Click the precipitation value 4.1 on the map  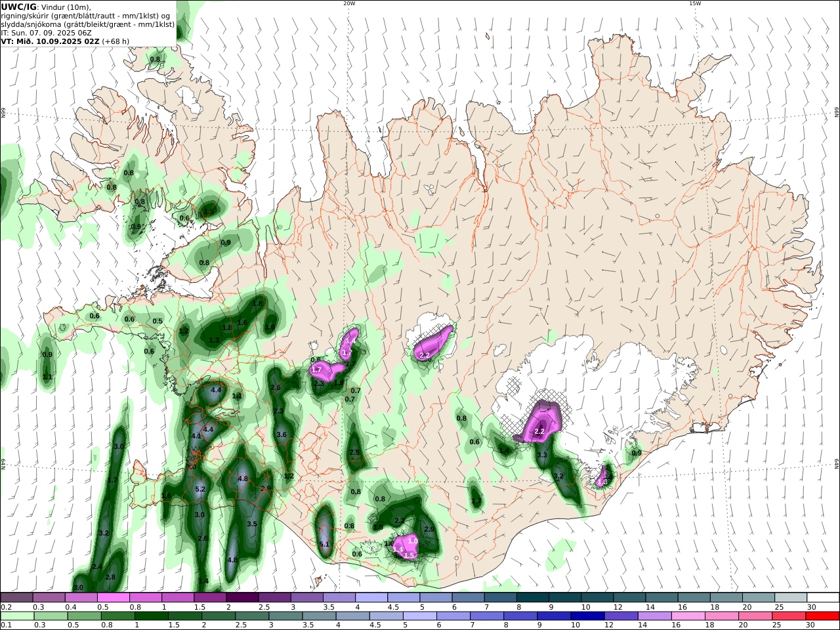pos(196,436)
